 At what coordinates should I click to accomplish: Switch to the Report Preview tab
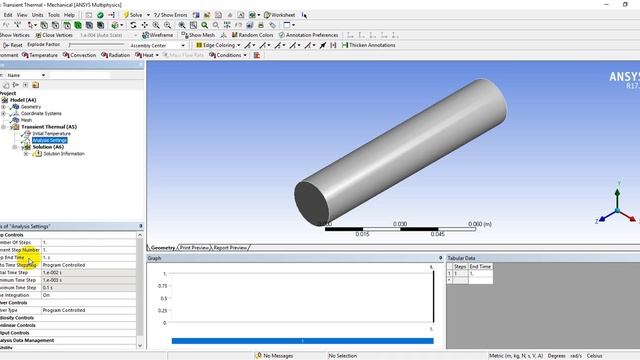[x=230, y=247]
